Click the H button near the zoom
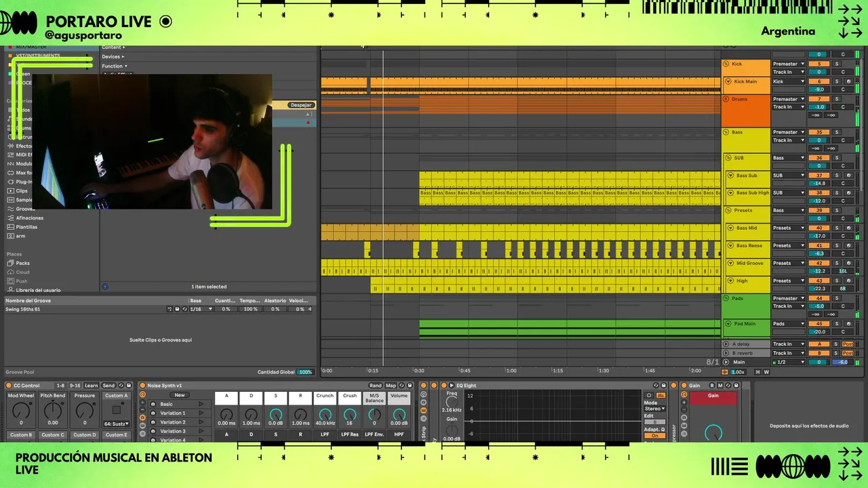Screen dimensions: 868x488 [757, 371]
